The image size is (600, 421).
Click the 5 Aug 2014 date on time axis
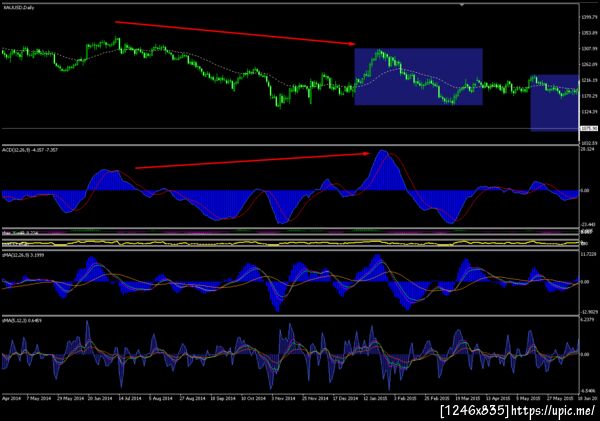[x=161, y=398]
